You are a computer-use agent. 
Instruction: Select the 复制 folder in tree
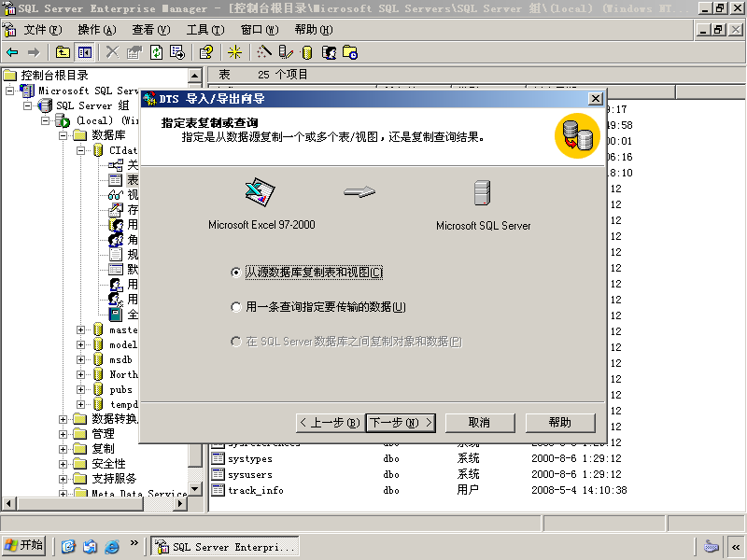[94, 449]
